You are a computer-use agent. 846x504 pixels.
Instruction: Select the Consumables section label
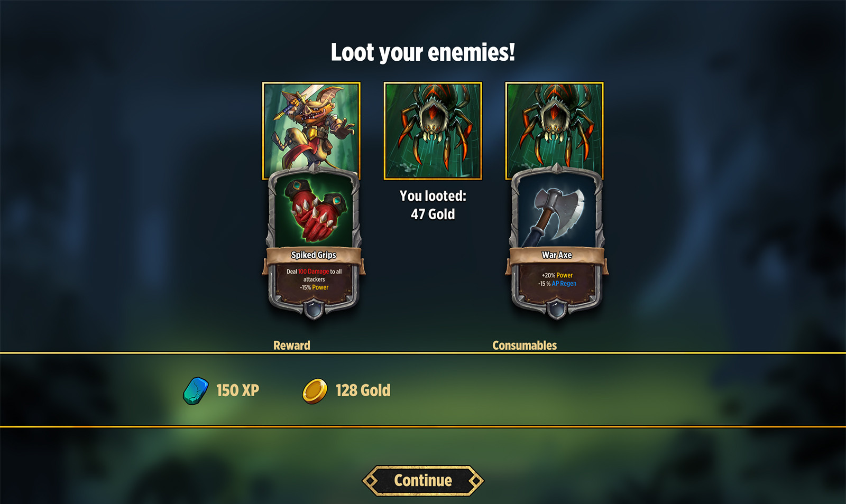(x=525, y=346)
